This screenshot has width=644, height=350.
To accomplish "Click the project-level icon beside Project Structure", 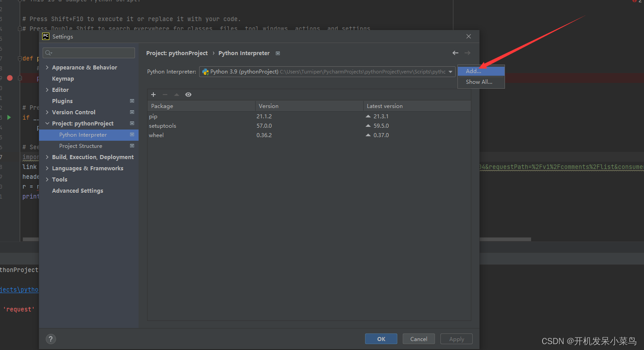I will (132, 146).
